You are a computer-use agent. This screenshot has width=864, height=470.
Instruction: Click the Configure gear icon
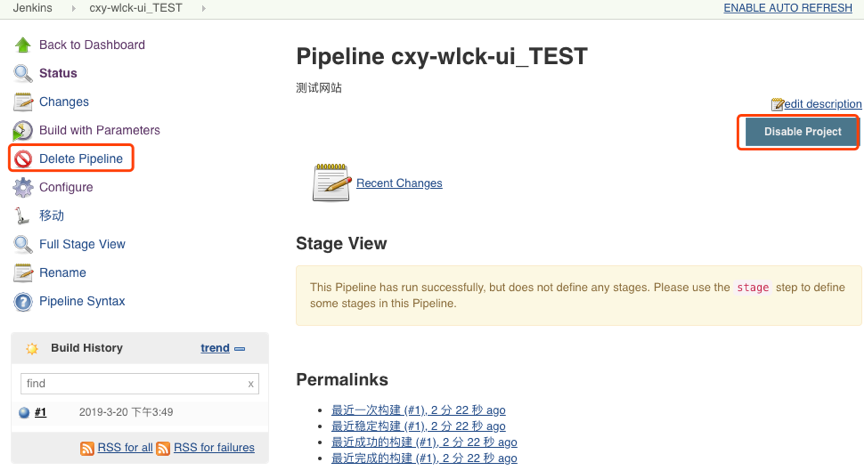pos(22,187)
